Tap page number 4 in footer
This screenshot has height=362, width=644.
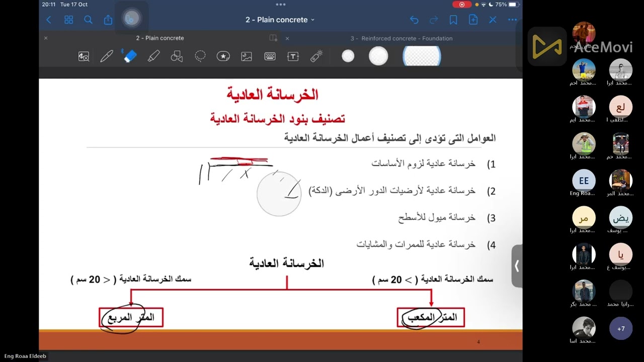tap(478, 342)
